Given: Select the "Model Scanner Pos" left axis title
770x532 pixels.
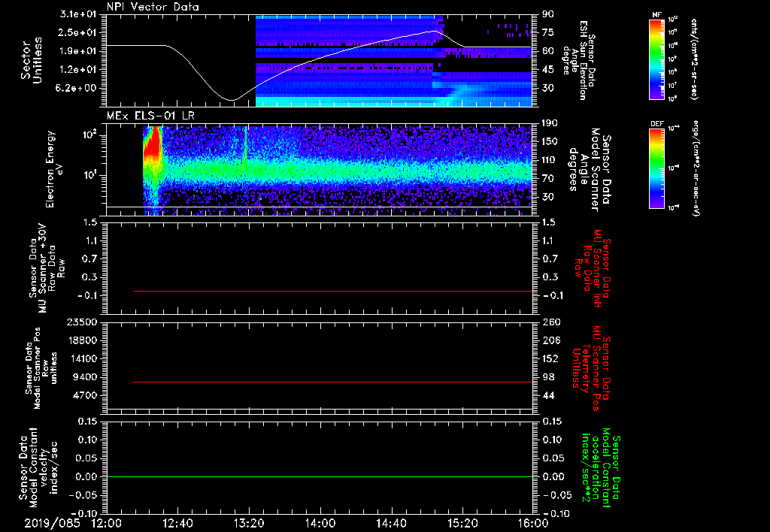Looking at the screenshot, I should coord(41,368).
